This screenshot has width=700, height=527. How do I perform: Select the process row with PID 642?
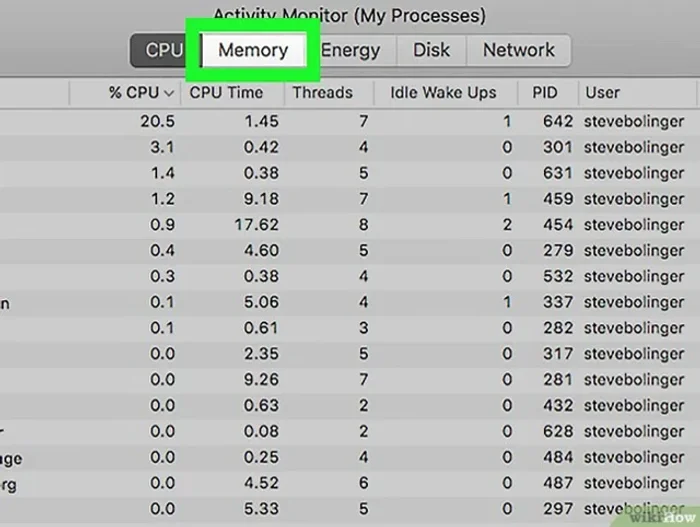pos(350,121)
